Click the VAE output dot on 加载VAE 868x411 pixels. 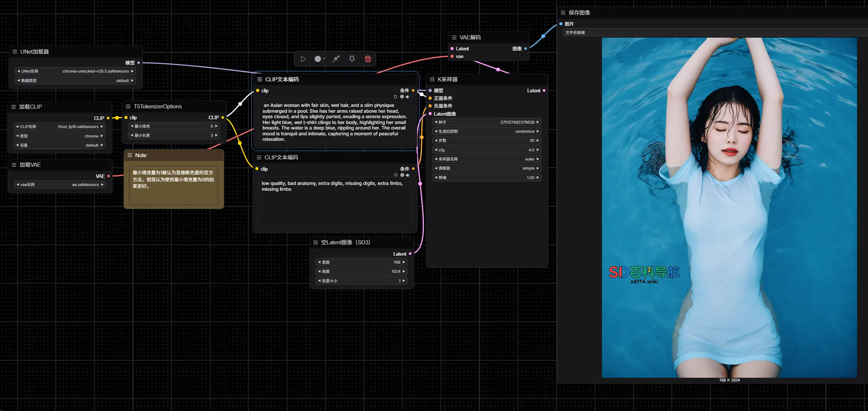pyautogui.click(x=109, y=176)
